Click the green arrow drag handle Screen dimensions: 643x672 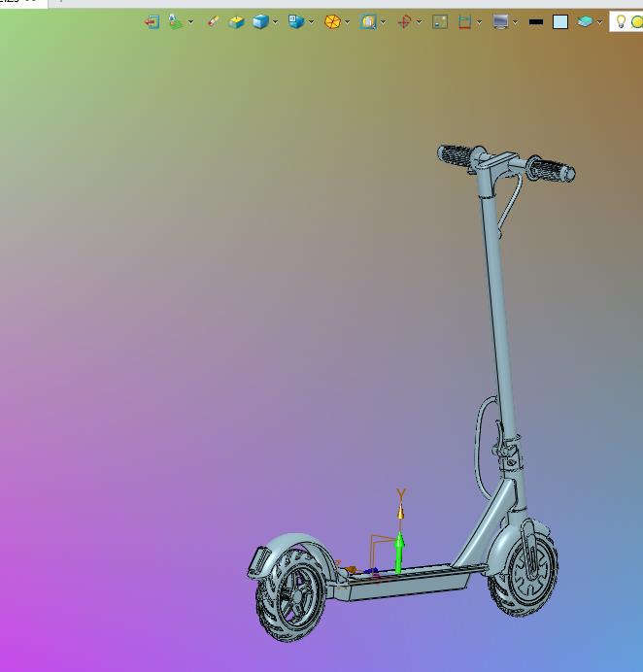[x=399, y=552]
